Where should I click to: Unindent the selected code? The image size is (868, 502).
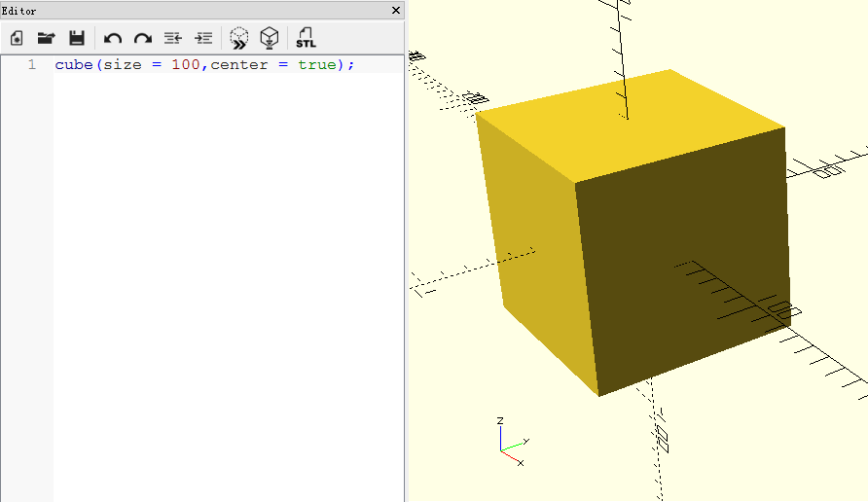(x=173, y=38)
